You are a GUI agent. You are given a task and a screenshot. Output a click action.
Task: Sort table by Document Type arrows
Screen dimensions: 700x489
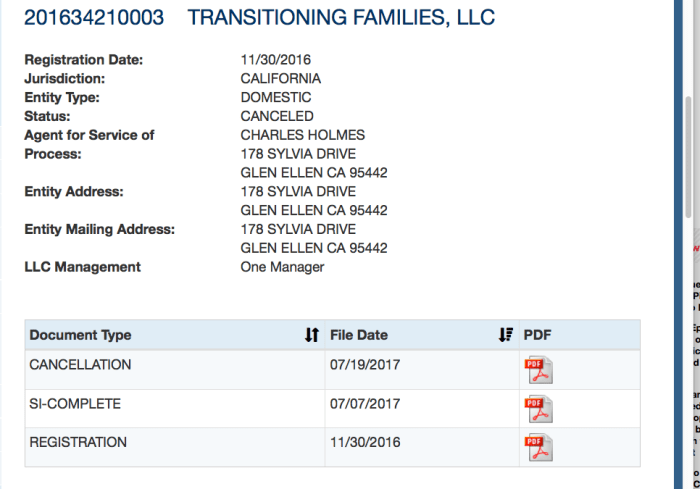311,335
